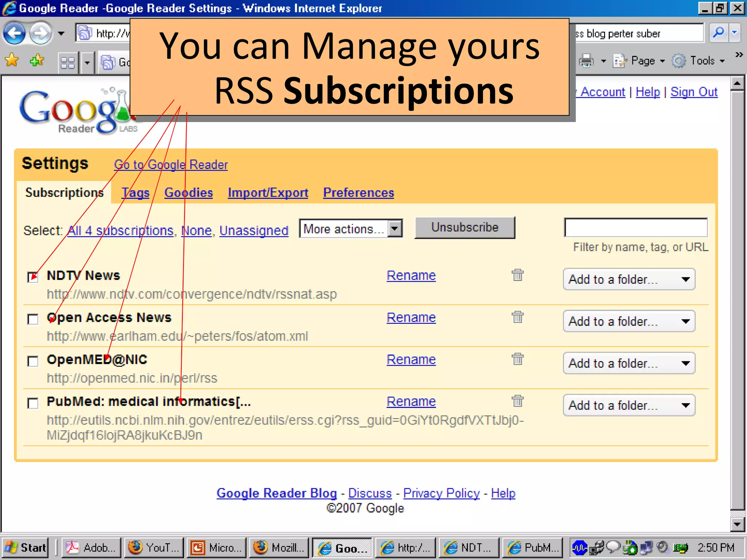Rename the Open Access News subscription
747x560 pixels.
coord(411,318)
